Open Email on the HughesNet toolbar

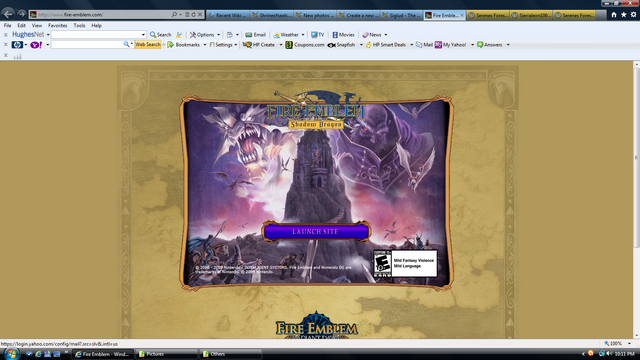(256, 35)
